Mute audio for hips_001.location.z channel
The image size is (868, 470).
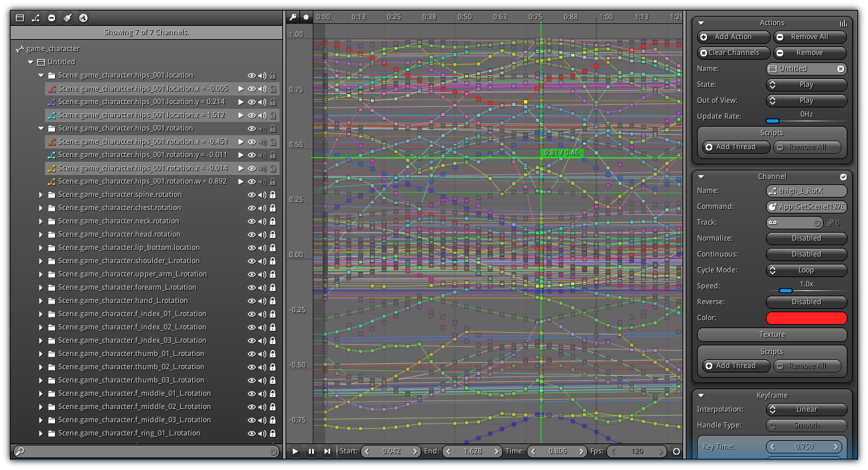[x=262, y=115]
